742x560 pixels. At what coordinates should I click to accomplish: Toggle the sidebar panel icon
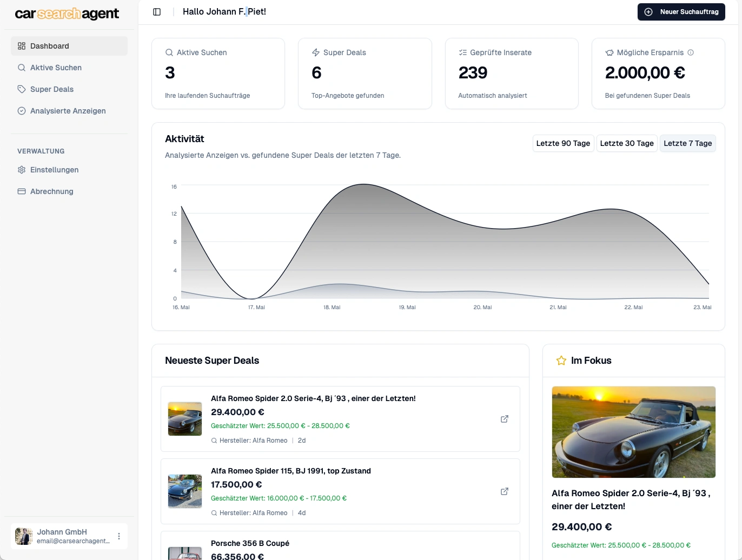[157, 12]
